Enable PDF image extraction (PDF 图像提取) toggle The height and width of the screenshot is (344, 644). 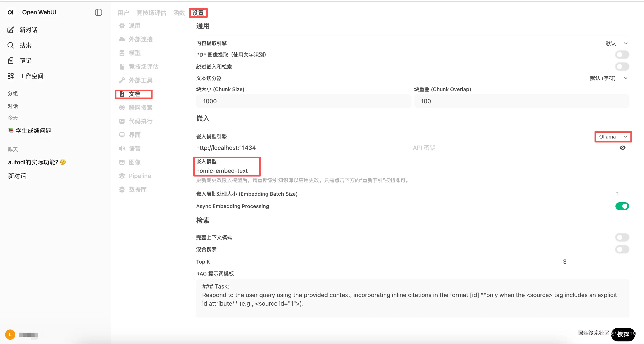coord(622,55)
